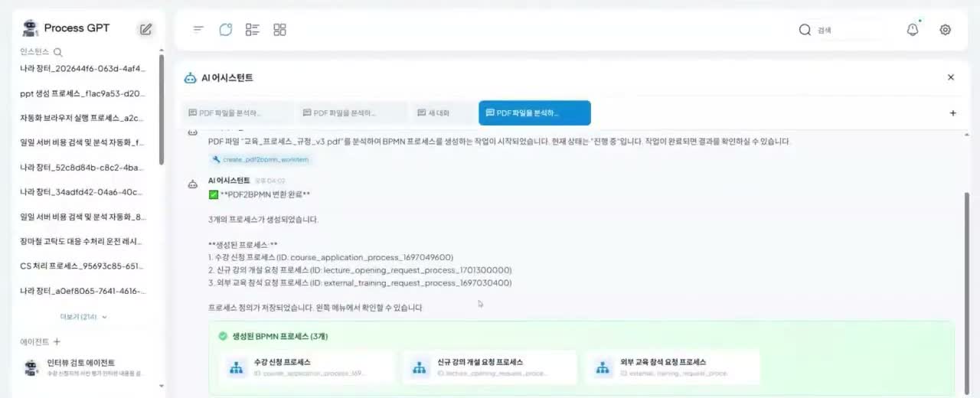Open the grid dashboard toolbar icon
This screenshot has width=980, height=398.
coord(279,29)
